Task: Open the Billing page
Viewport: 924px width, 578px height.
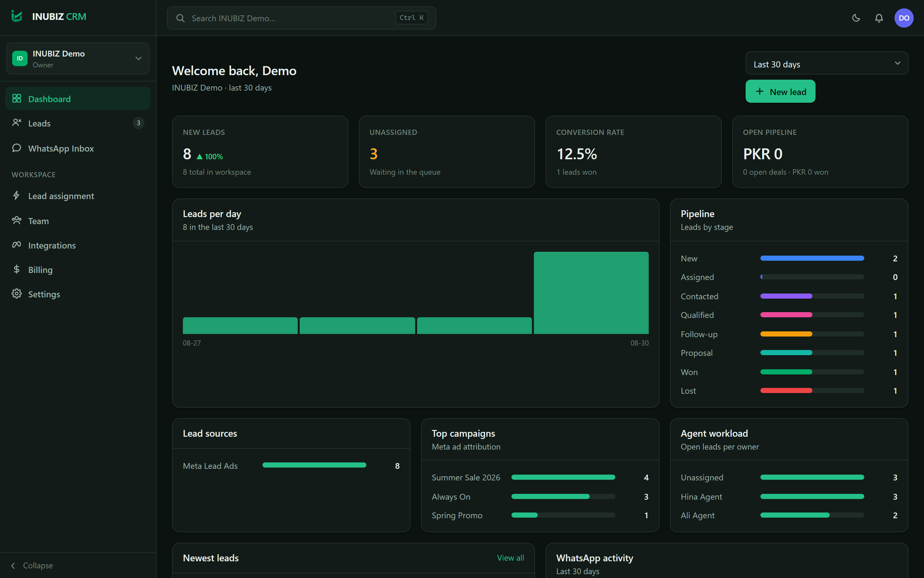Action: coord(78,269)
